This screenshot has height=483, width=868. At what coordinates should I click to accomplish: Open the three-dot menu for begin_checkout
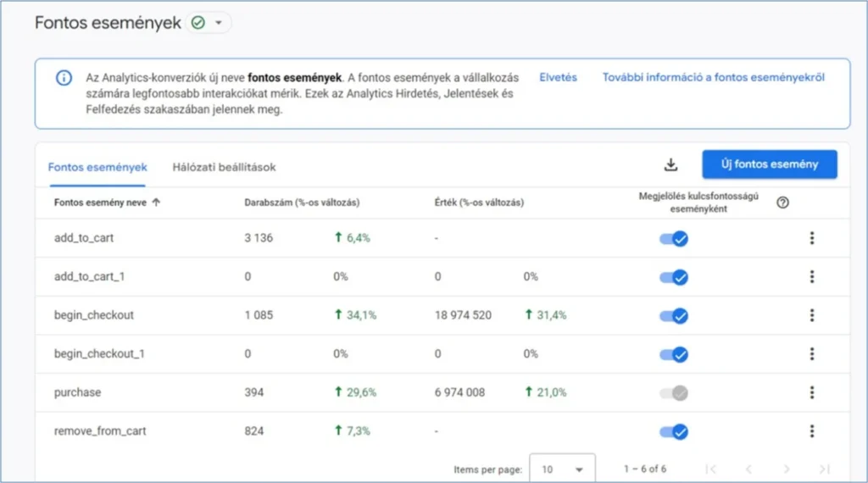pyautogui.click(x=811, y=315)
